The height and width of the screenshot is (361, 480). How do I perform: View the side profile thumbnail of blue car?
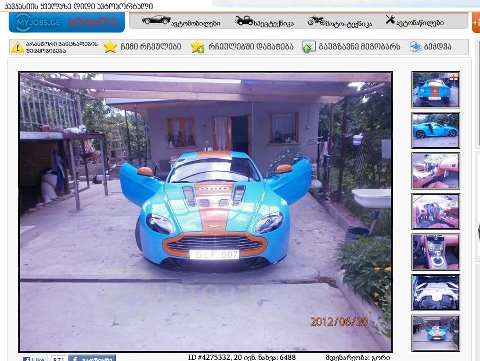pyautogui.click(x=435, y=130)
